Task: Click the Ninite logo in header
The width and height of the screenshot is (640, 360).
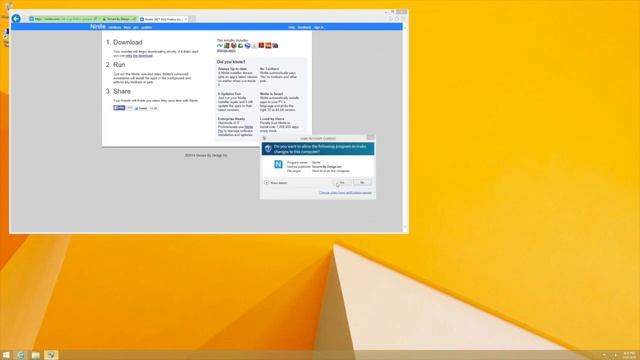Action: (x=98, y=27)
